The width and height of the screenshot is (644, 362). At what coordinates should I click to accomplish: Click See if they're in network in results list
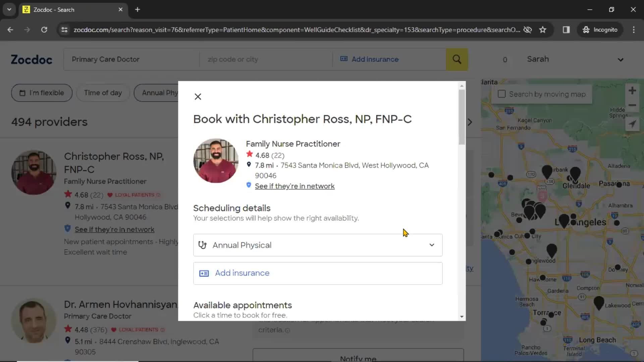tap(114, 230)
